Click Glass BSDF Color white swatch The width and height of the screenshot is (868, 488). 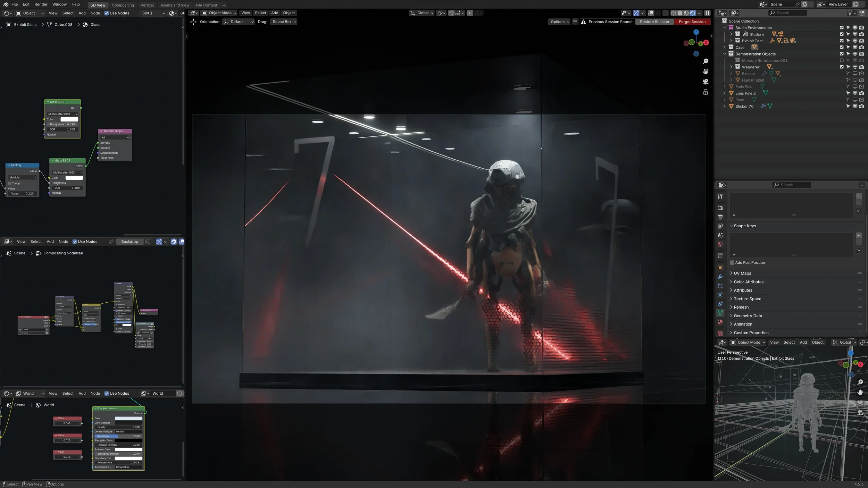69,119
